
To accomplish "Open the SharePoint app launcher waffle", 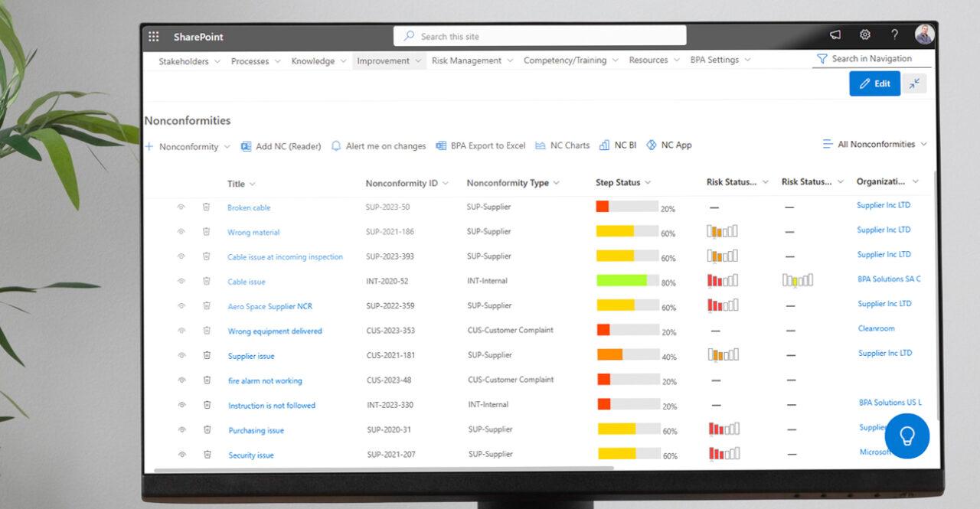I will tap(153, 36).
